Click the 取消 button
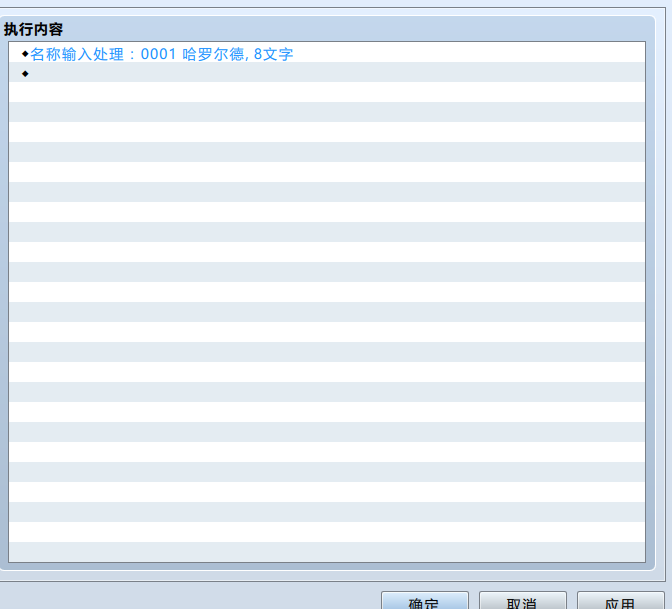 pos(522,601)
